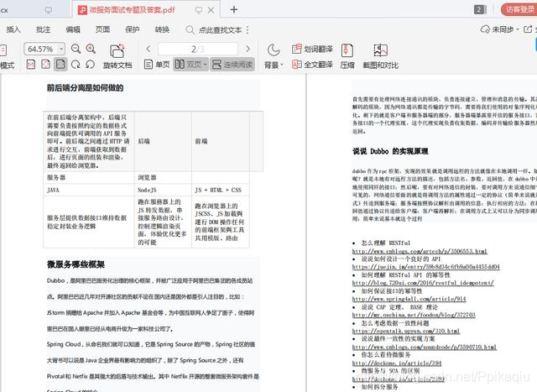Click the bullet text 怎么理解 RESTful

click(x=386, y=243)
